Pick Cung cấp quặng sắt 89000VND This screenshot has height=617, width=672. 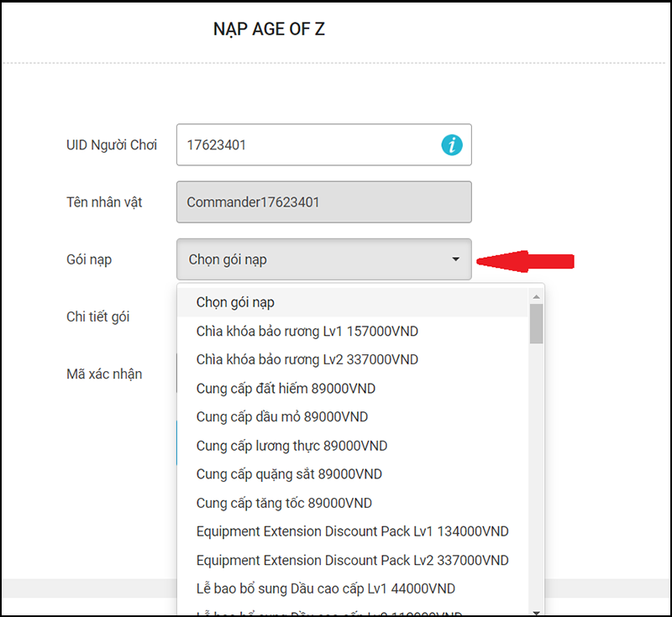click(352, 474)
